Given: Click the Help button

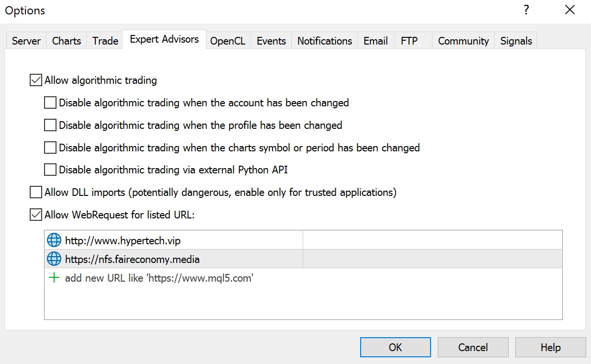Looking at the screenshot, I should click(550, 347).
